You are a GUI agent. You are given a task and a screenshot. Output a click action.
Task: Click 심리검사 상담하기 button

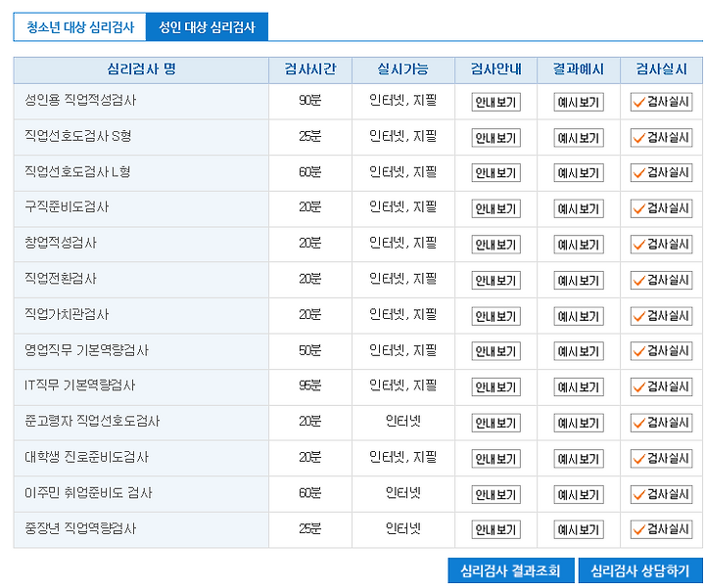[640, 570]
